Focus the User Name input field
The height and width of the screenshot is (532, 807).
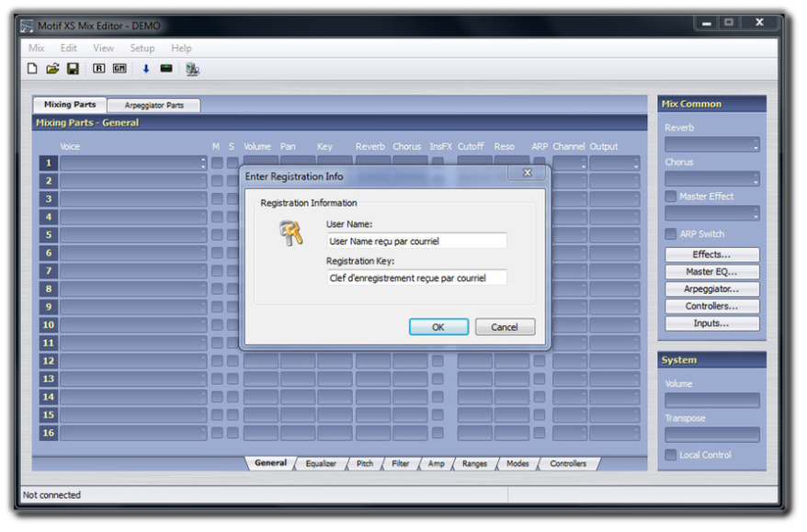(x=417, y=241)
